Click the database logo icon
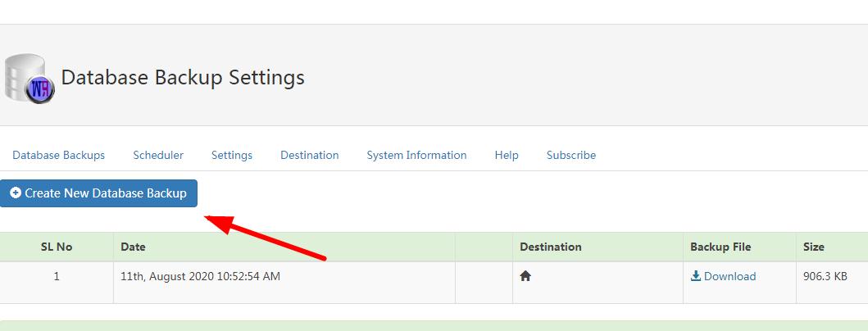The height and width of the screenshot is (331, 868). click(x=29, y=79)
